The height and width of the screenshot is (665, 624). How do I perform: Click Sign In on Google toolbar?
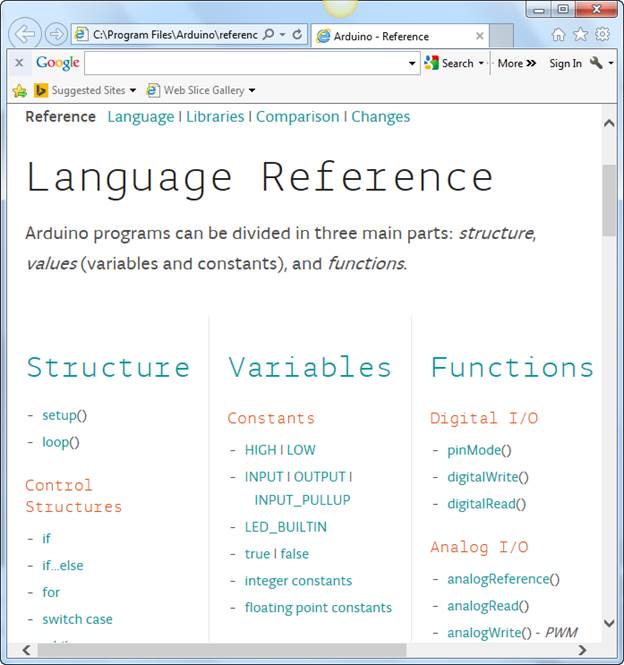[565, 64]
